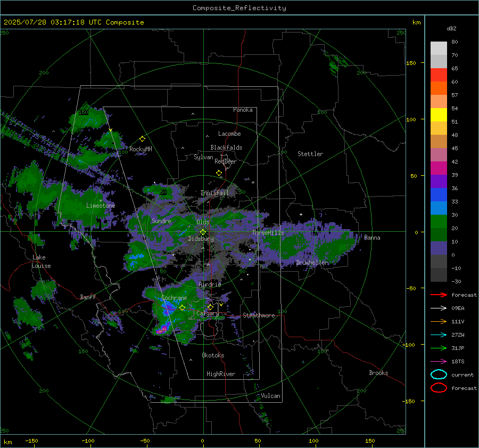Click the 2025/07/28 03:17:18 UTC timestamp
The image size is (479, 448).
(53, 22)
